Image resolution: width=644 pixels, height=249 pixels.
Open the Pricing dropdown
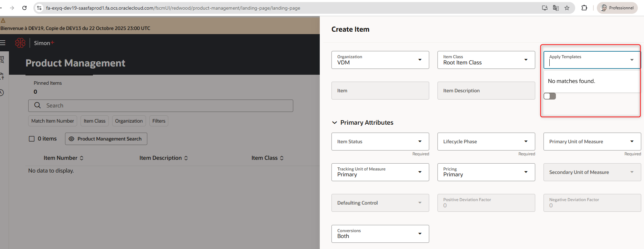pos(486,172)
